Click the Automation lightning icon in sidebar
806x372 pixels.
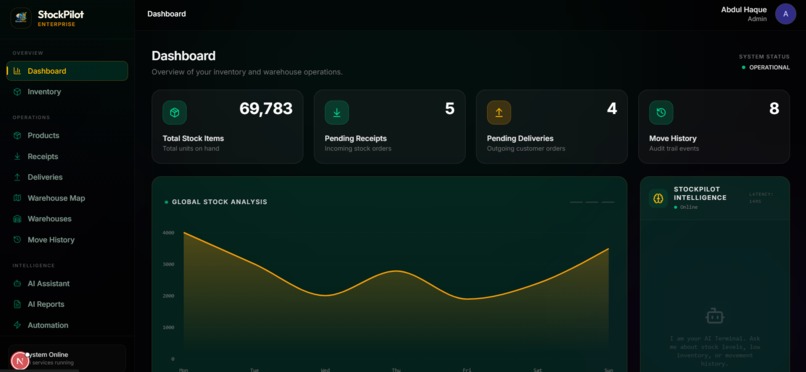coord(17,325)
